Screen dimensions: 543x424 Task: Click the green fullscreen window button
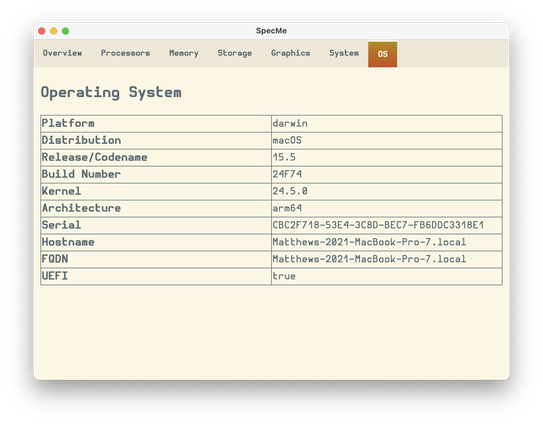point(65,31)
